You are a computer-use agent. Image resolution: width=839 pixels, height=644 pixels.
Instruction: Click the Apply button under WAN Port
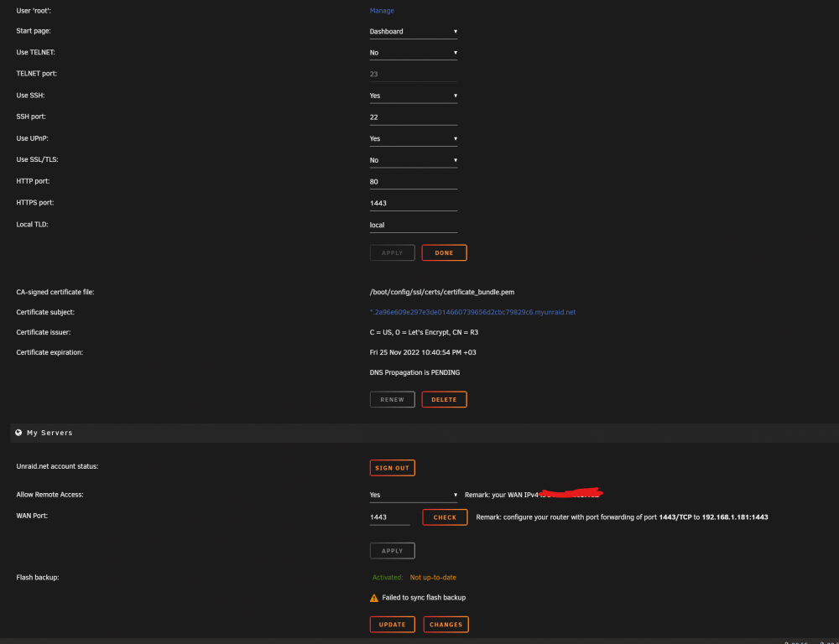click(x=392, y=551)
